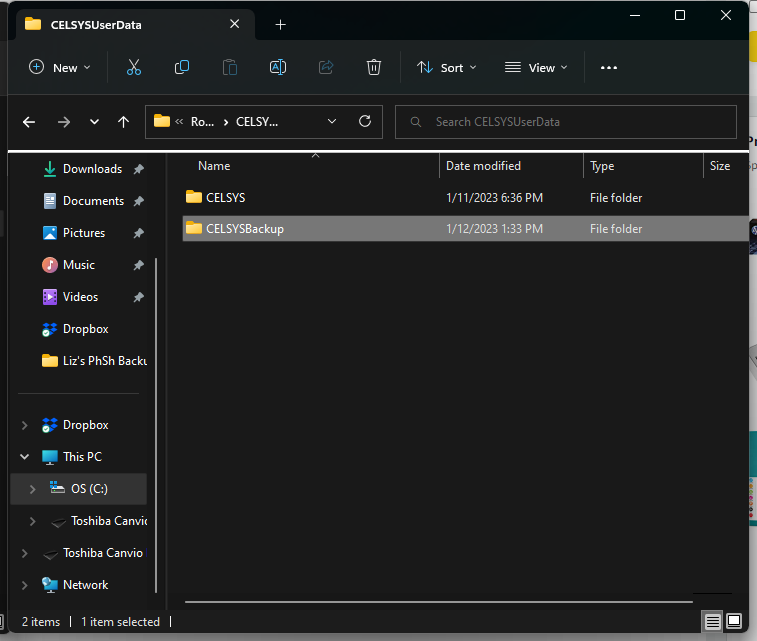Sort files by Date modified column

(484, 166)
